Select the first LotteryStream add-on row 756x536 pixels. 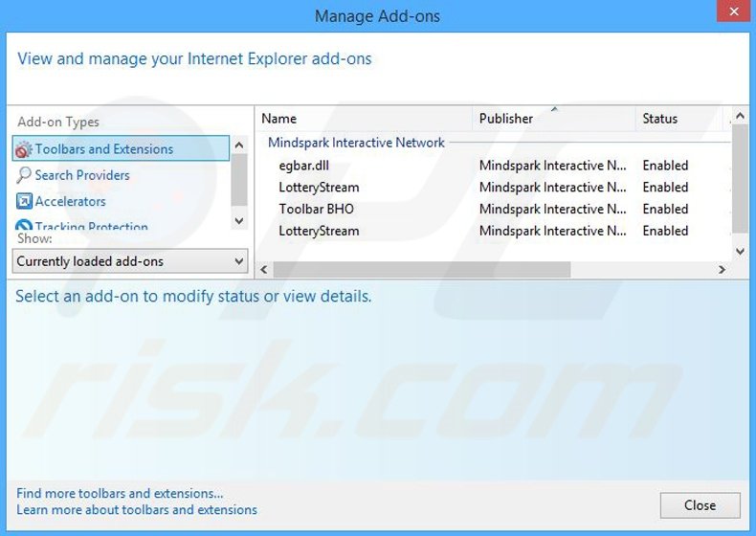coord(319,188)
